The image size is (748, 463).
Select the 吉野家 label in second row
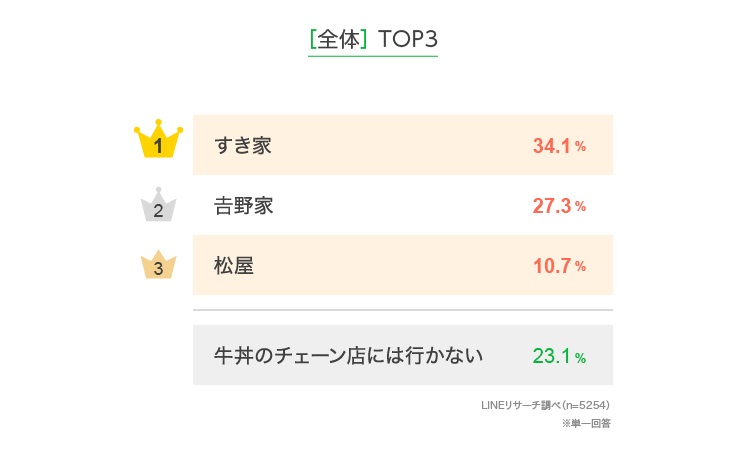(243, 206)
